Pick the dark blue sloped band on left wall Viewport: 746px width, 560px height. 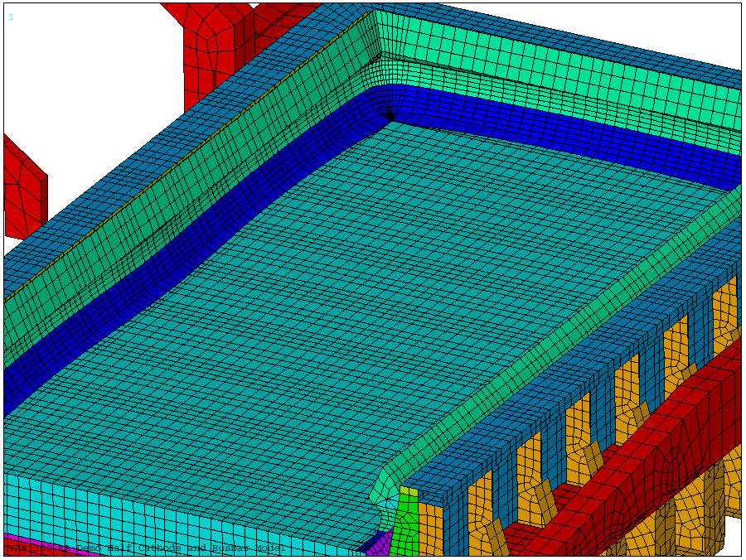[x=166, y=273]
